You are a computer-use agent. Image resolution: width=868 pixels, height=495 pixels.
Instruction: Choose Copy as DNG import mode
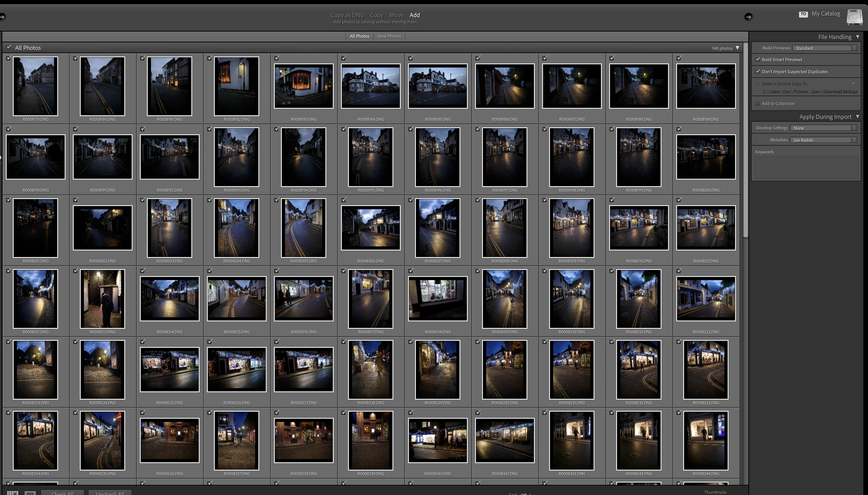[x=347, y=15]
